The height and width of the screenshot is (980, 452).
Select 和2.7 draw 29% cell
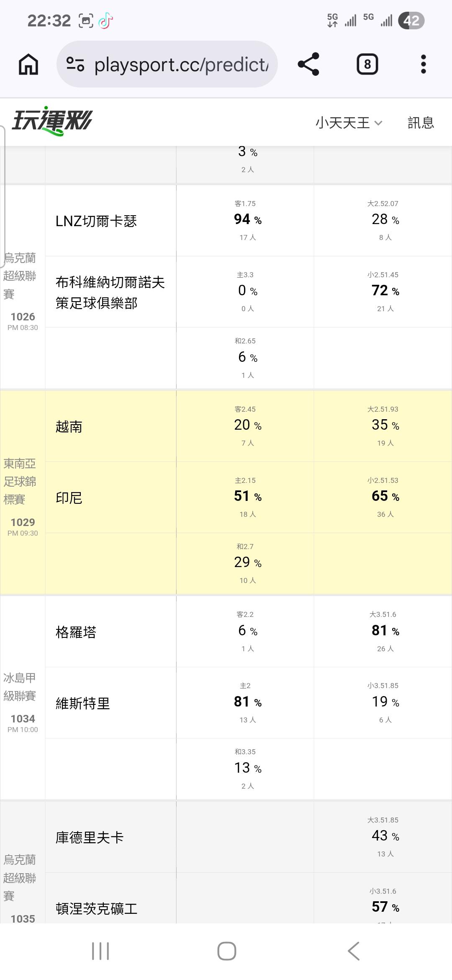[245, 563]
